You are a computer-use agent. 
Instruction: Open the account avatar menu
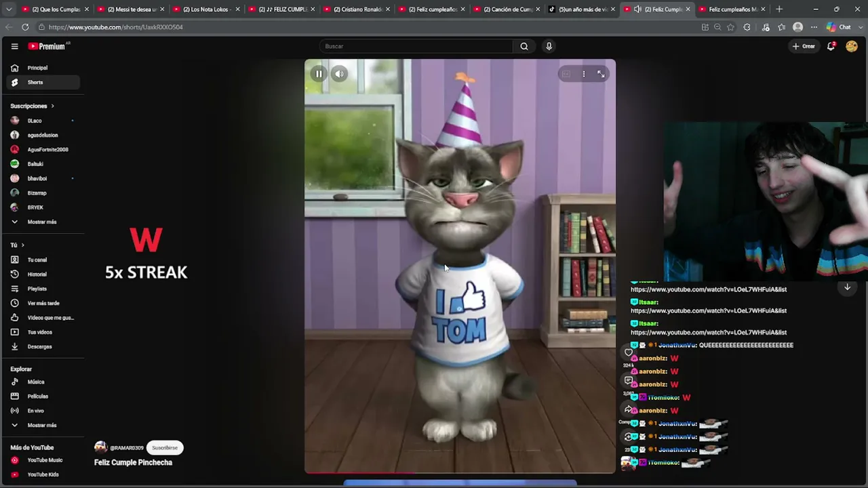click(852, 46)
